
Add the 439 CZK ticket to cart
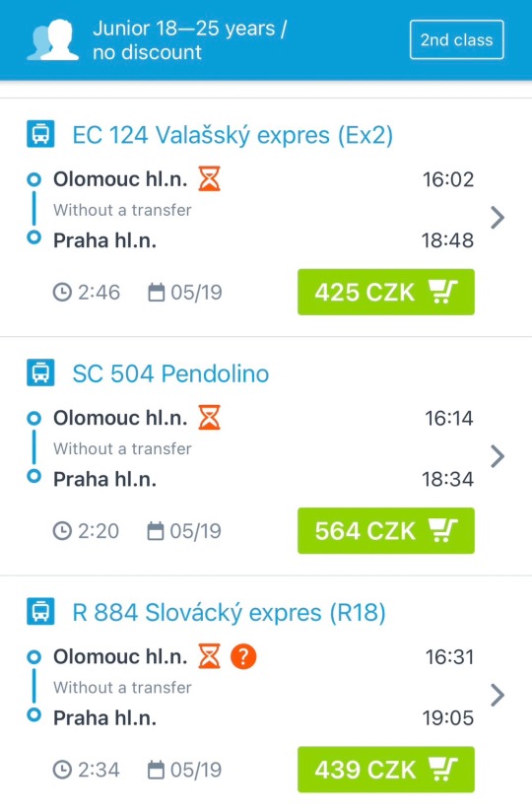pyautogui.click(x=386, y=770)
